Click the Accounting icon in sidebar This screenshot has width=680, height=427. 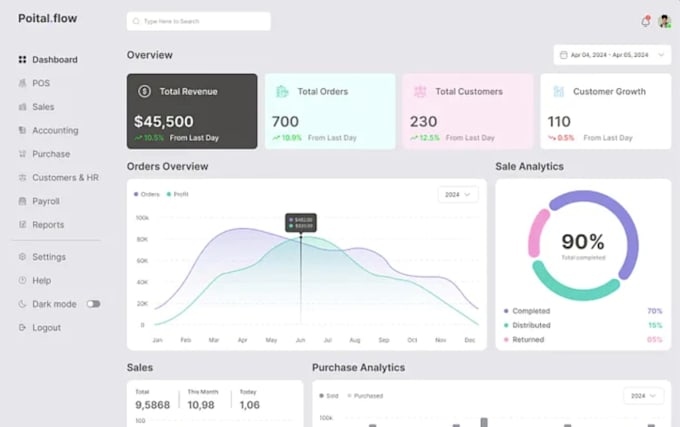coord(23,130)
